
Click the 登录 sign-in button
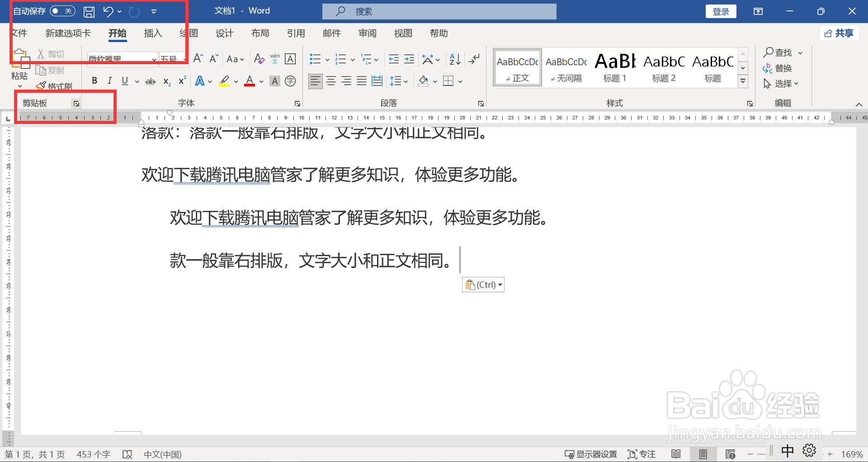(721, 11)
